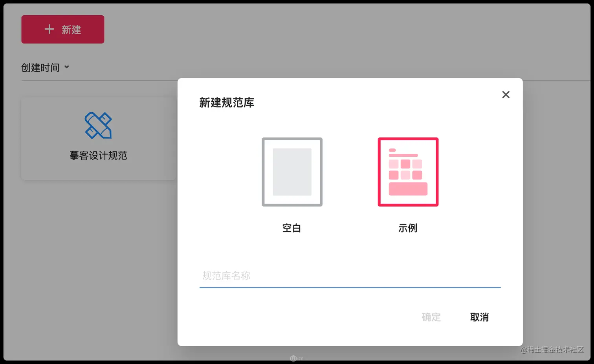Click the 示例 label under the example template

tap(408, 228)
